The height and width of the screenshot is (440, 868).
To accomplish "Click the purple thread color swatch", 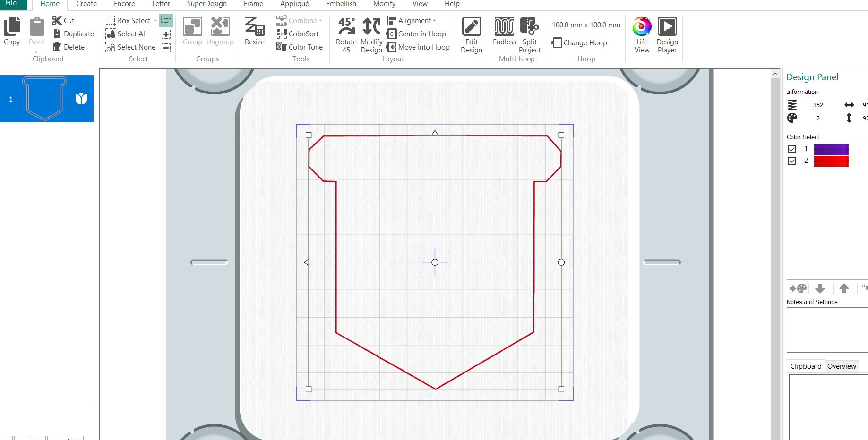I will tap(831, 149).
